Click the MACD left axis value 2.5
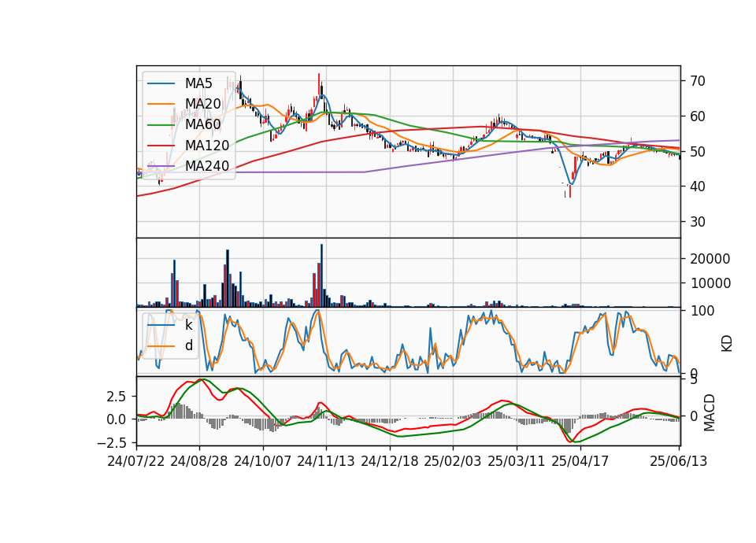This screenshot has height=543, width=756. tap(116, 397)
